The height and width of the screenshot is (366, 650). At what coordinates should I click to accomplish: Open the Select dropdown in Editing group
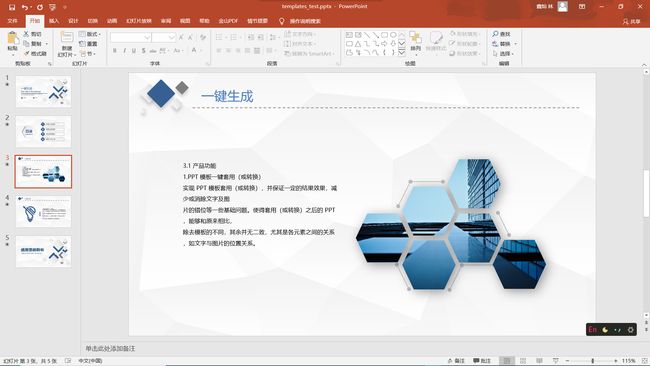click(503, 54)
